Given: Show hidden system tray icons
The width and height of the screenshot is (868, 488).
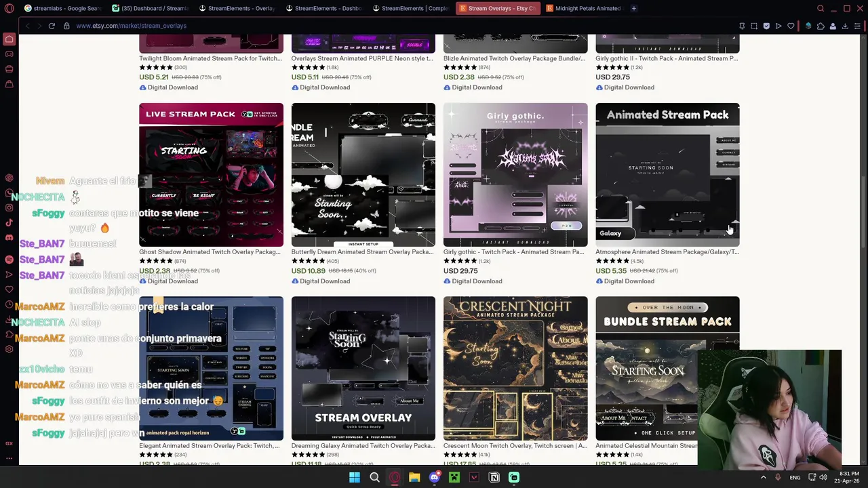Looking at the screenshot, I should coord(764,477).
